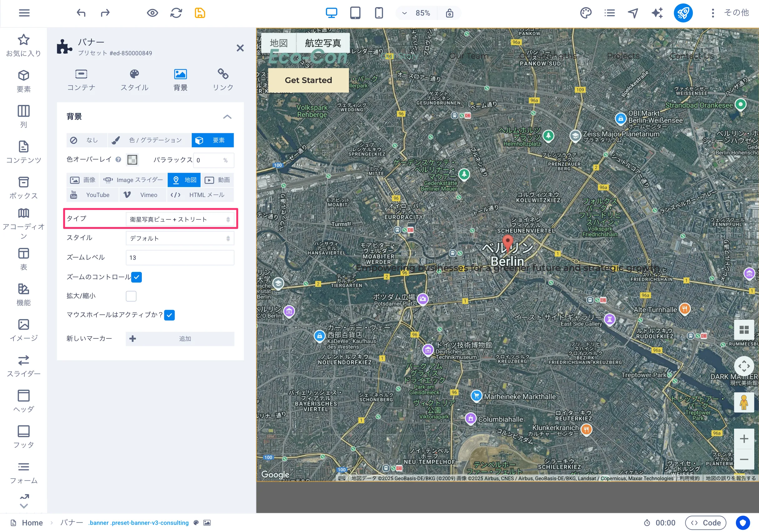This screenshot has height=532, width=759.
Task: Publish with the blue rocket button
Action: (x=683, y=13)
